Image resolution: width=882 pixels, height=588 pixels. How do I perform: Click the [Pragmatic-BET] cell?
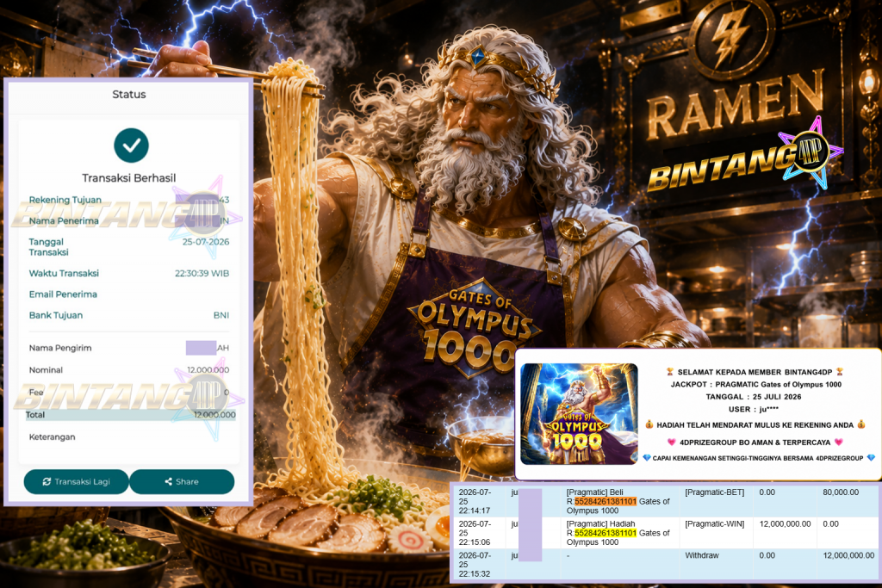[714, 492]
